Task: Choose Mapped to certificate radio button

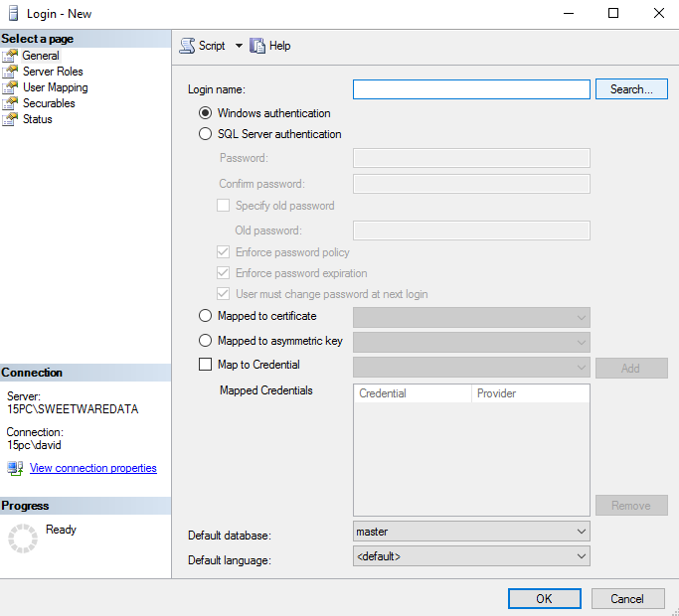Action: point(205,316)
